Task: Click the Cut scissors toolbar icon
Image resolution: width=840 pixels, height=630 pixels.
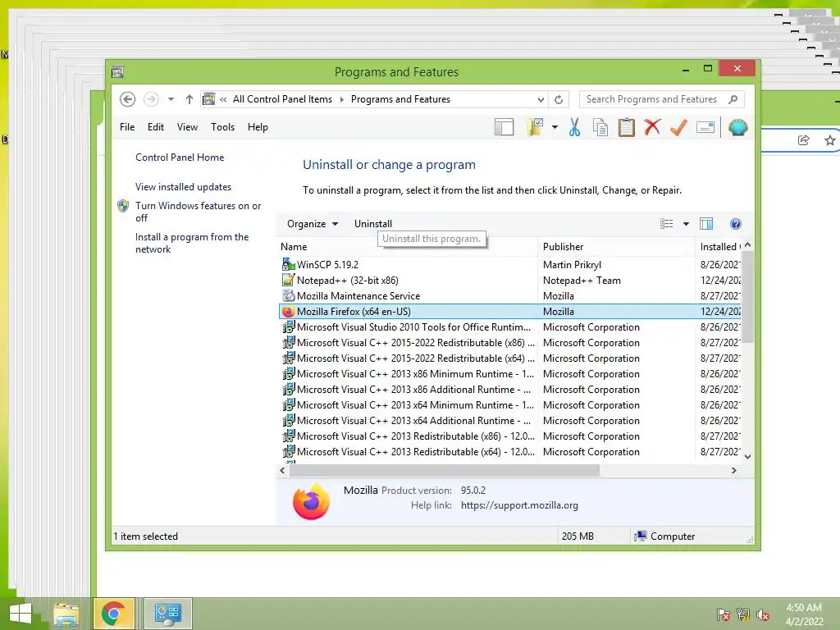Action: click(x=574, y=127)
